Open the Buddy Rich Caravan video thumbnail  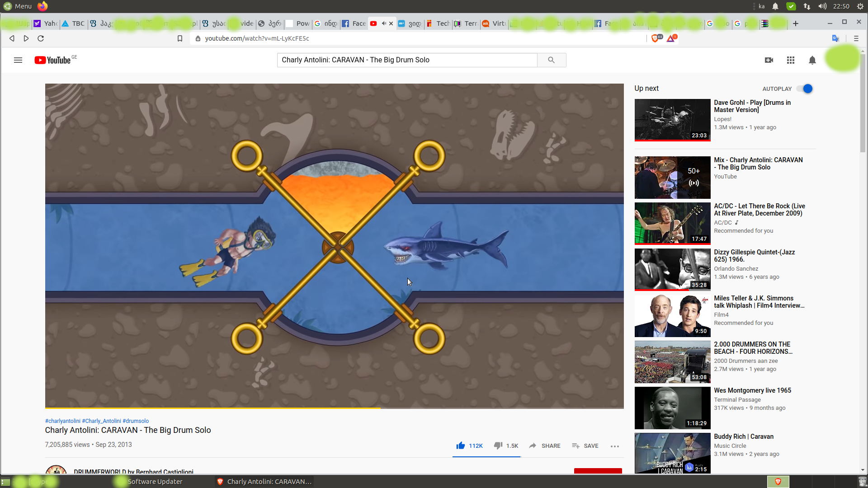coord(672,453)
